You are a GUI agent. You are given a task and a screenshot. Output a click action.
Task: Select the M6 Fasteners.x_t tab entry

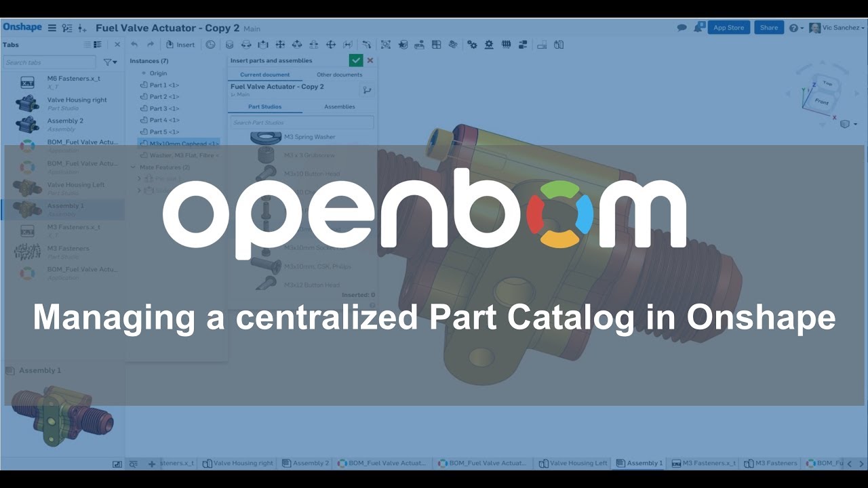pyautogui.click(x=62, y=82)
